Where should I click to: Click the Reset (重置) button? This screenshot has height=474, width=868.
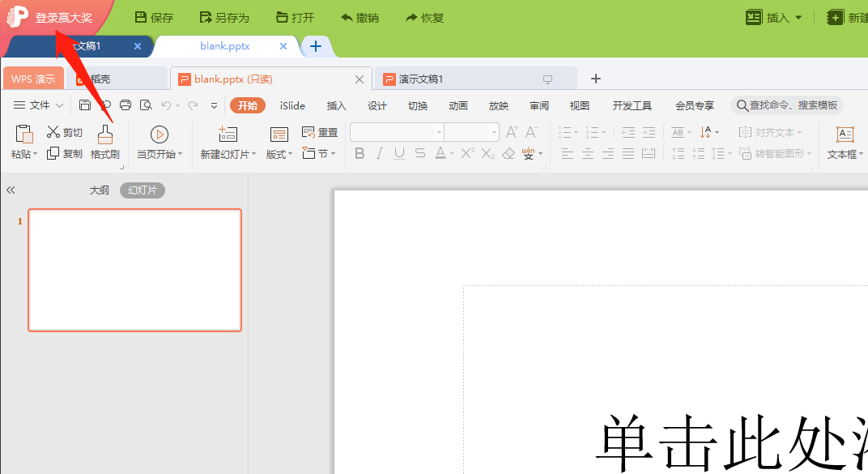pos(320,132)
